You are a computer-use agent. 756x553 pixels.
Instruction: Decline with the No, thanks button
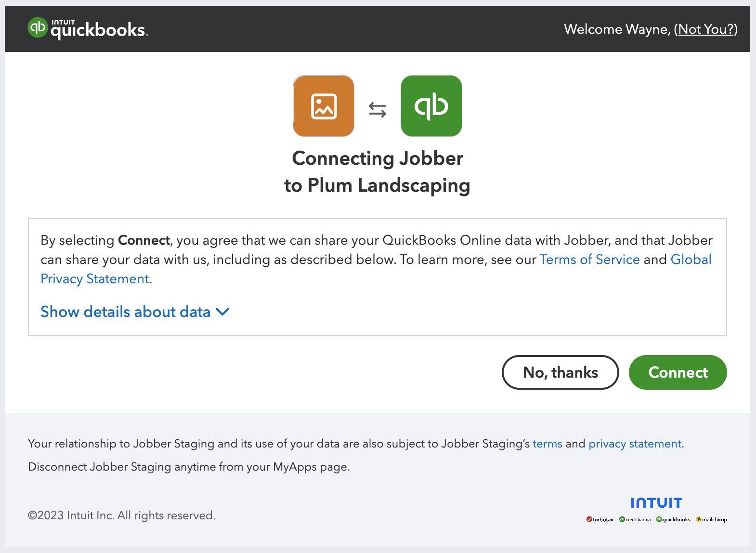(x=560, y=372)
